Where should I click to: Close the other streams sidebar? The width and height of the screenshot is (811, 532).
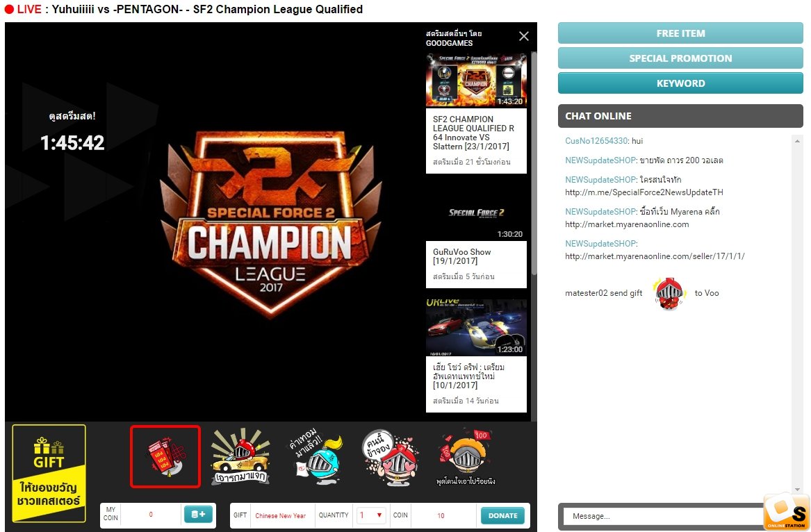pyautogui.click(x=523, y=35)
